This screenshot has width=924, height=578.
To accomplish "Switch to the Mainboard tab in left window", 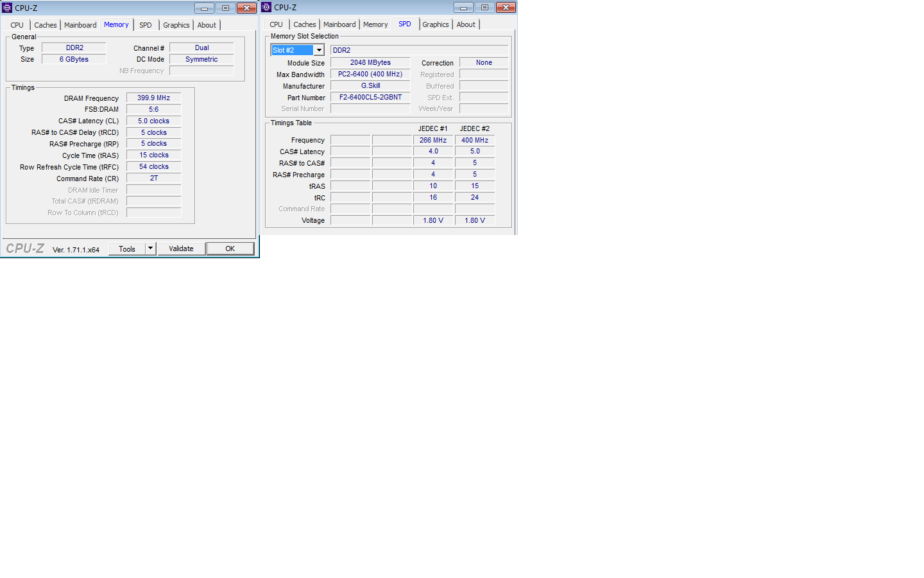I will coord(80,25).
